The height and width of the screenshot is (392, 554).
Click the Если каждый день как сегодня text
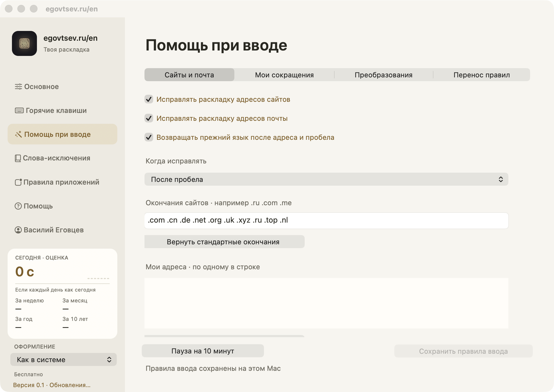point(55,290)
